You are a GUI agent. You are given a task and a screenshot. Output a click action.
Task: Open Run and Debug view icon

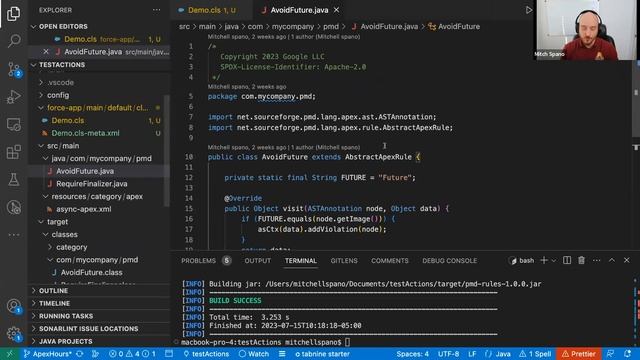coord(13,97)
